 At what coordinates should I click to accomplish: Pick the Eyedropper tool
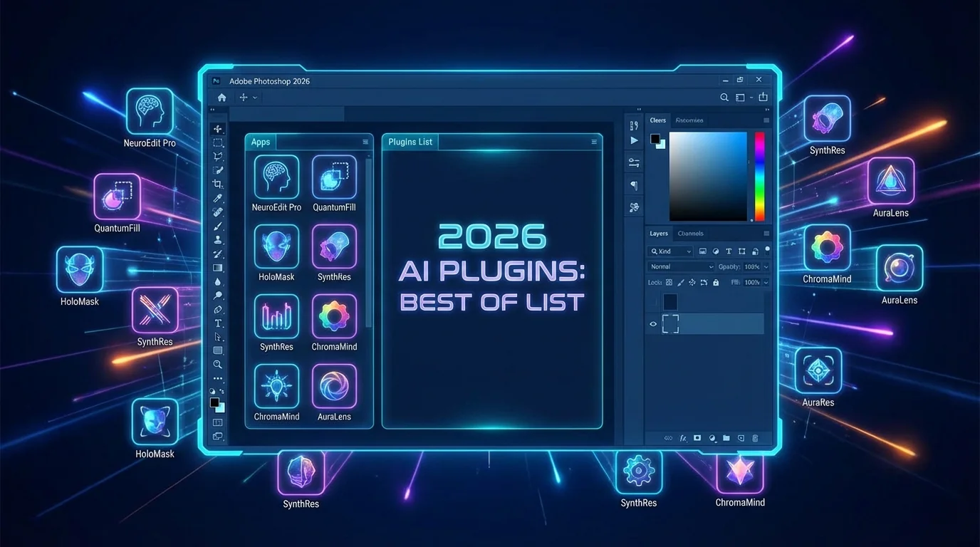click(x=218, y=198)
